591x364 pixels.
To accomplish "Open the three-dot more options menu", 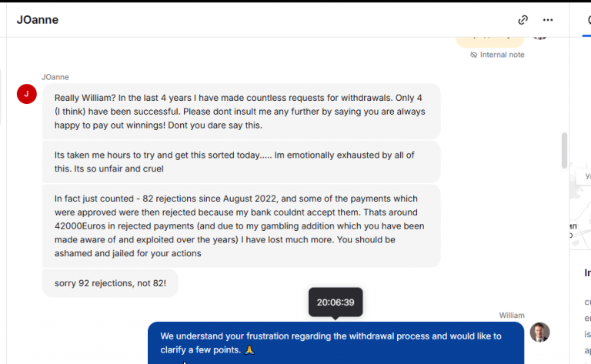I will tap(548, 20).
